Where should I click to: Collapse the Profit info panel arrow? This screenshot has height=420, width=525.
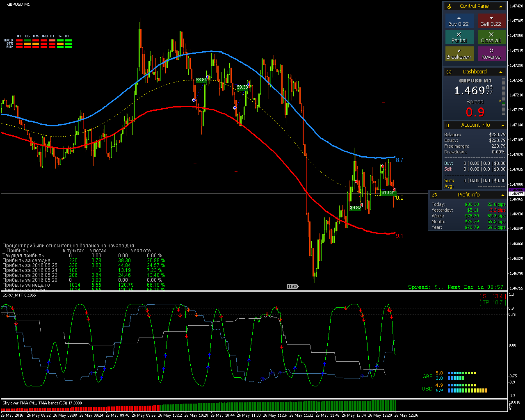coord(502,195)
